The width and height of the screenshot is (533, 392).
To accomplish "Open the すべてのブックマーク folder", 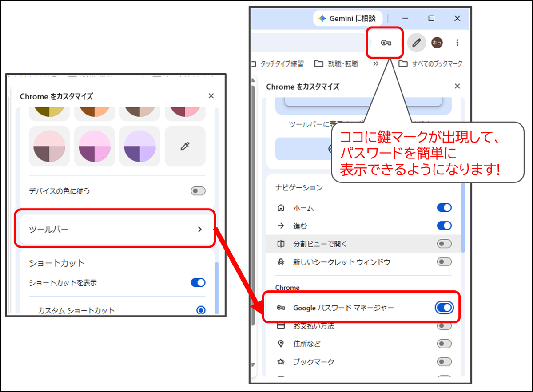I will coord(430,63).
